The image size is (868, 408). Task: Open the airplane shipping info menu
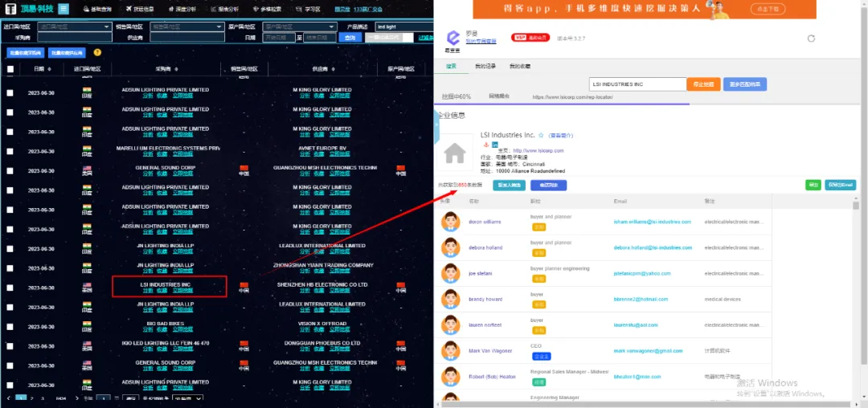(140, 10)
